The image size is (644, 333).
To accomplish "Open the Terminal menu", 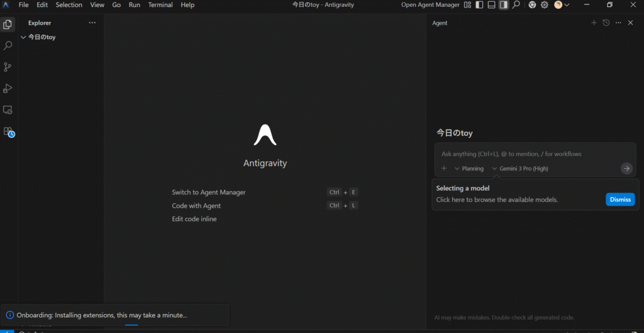I will 160,5.
